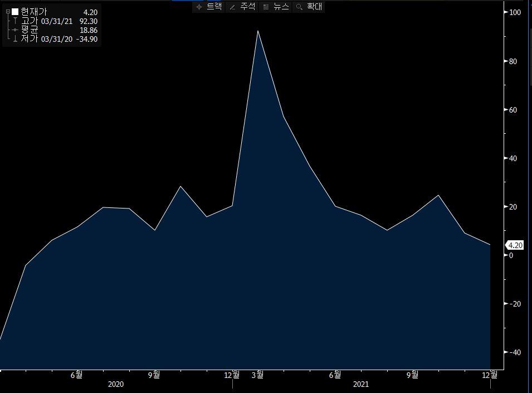Select the Zoom (확대) magnifier tool

(x=309, y=7)
